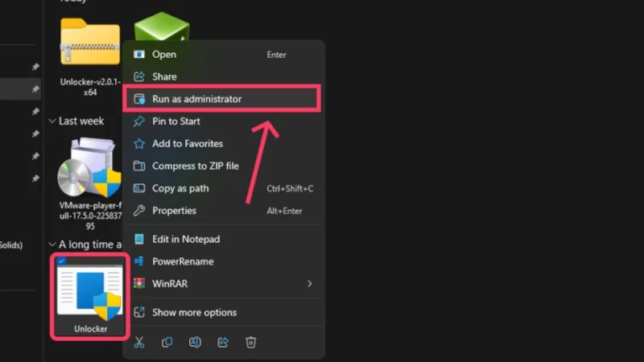Choose Compress to ZIP file
The image size is (644, 362).
pos(196,166)
